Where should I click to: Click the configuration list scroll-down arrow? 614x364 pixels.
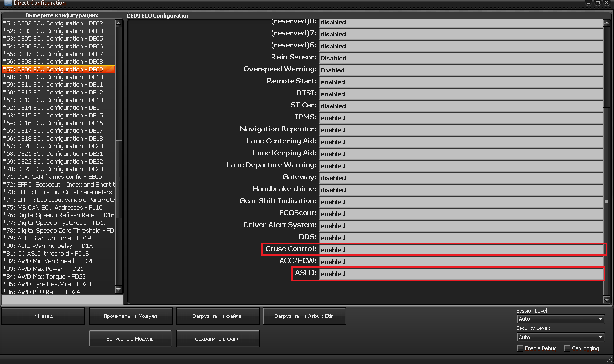coord(119,289)
